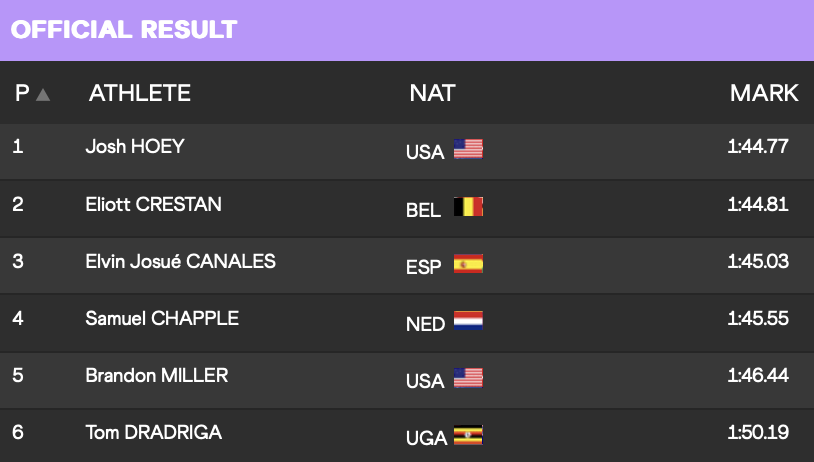Click the Belgium flag icon
The height and width of the screenshot is (462, 814).
point(468,207)
